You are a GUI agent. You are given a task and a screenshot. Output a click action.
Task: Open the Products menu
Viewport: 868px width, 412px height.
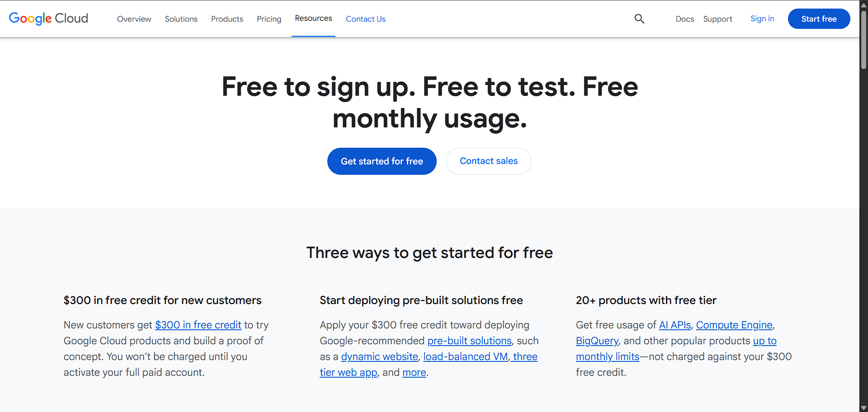[227, 19]
